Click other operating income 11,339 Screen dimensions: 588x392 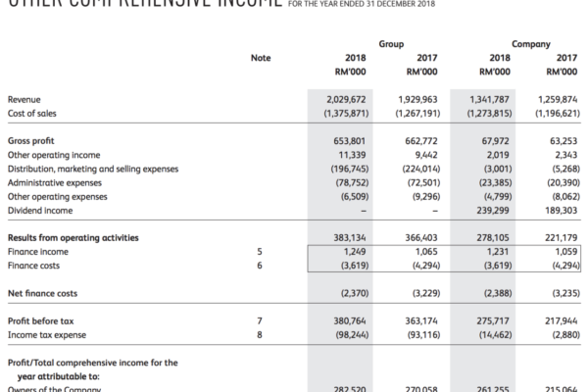(352, 155)
